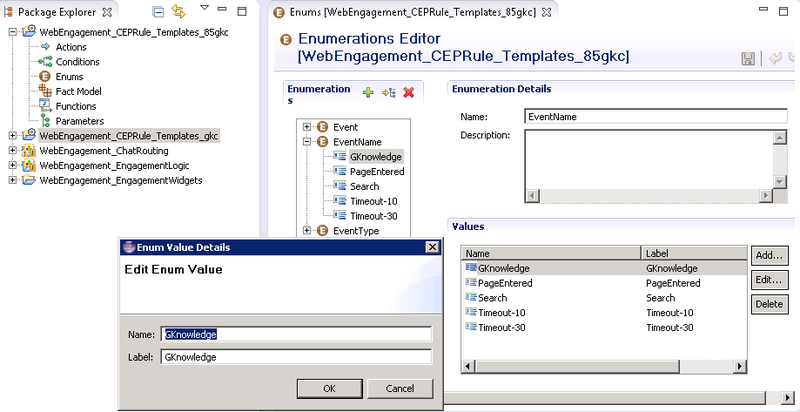Select Timeout-30 row in Values table
This screenshot has width=800, height=412.
pyautogui.click(x=605, y=327)
